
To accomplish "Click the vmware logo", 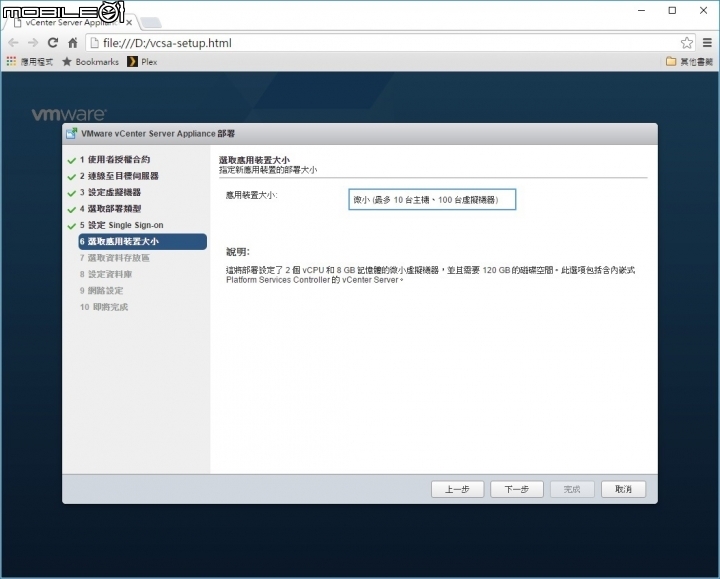I will (x=69, y=114).
